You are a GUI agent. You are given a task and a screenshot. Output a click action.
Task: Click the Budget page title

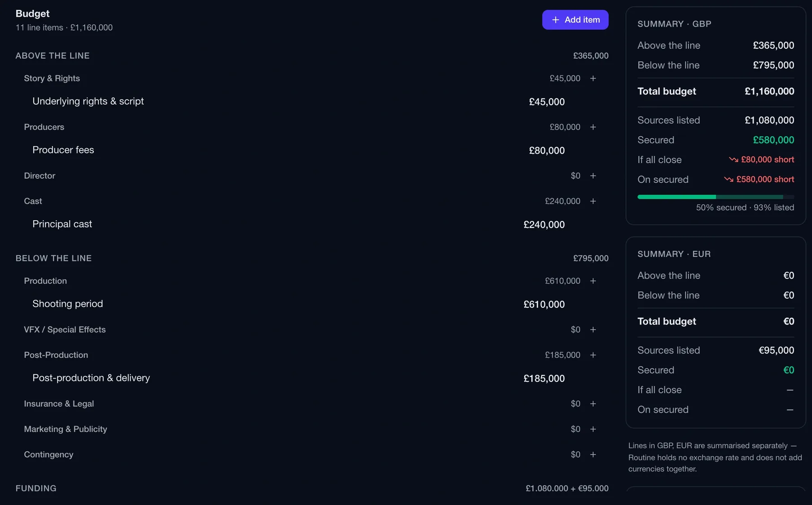coord(32,14)
